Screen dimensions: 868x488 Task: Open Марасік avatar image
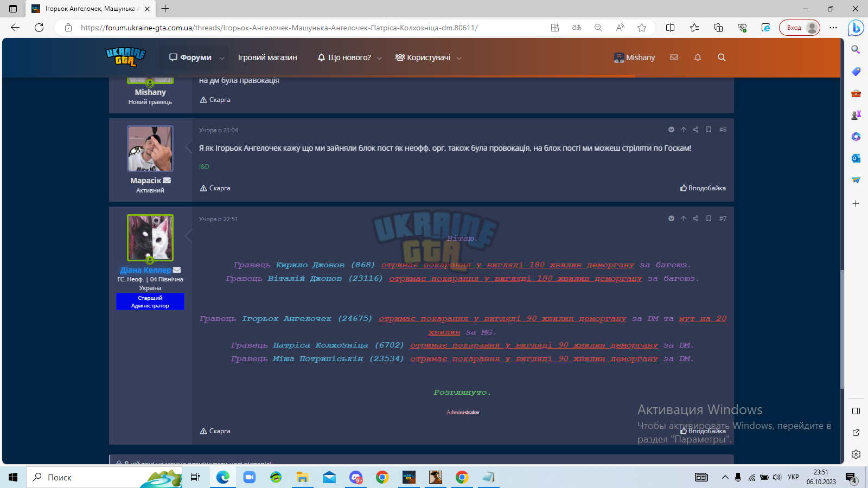(x=150, y=149)
